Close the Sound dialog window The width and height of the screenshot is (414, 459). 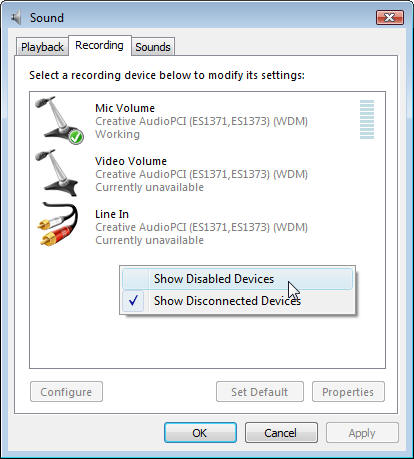click(x=390, y=17)
